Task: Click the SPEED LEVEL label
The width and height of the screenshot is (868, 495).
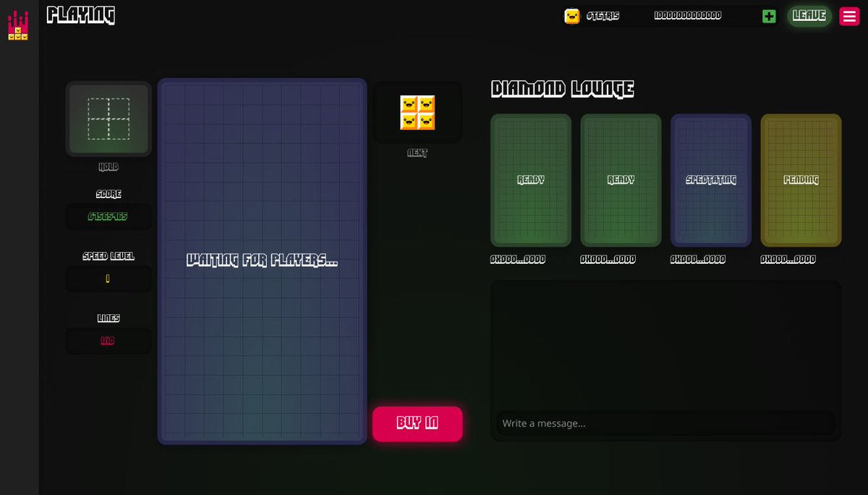Action: coord(109,257)
